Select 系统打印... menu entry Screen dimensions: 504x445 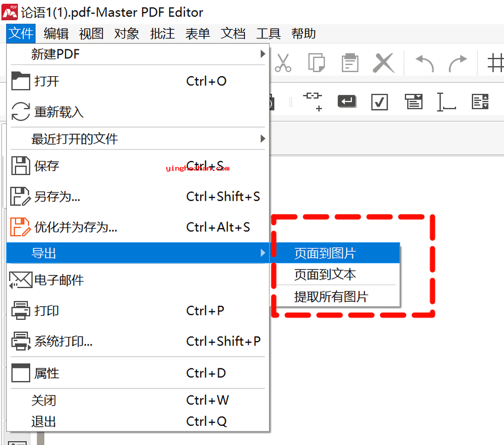[138, 341]
